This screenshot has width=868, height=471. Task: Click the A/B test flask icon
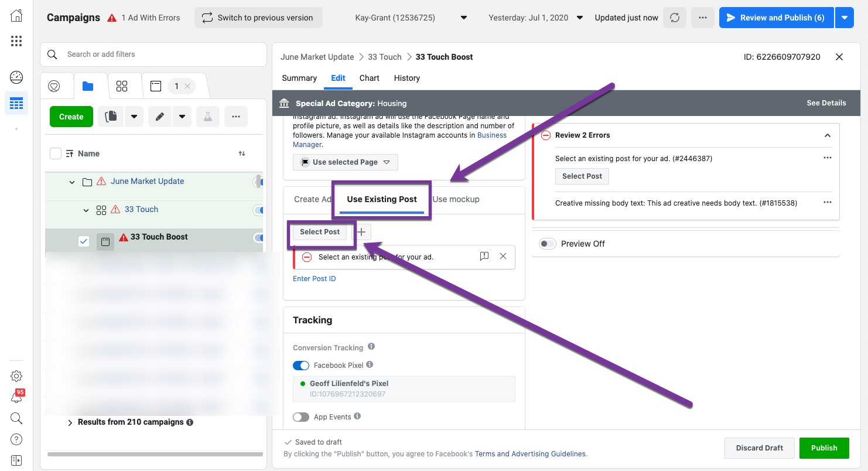[x=207, y=117]
